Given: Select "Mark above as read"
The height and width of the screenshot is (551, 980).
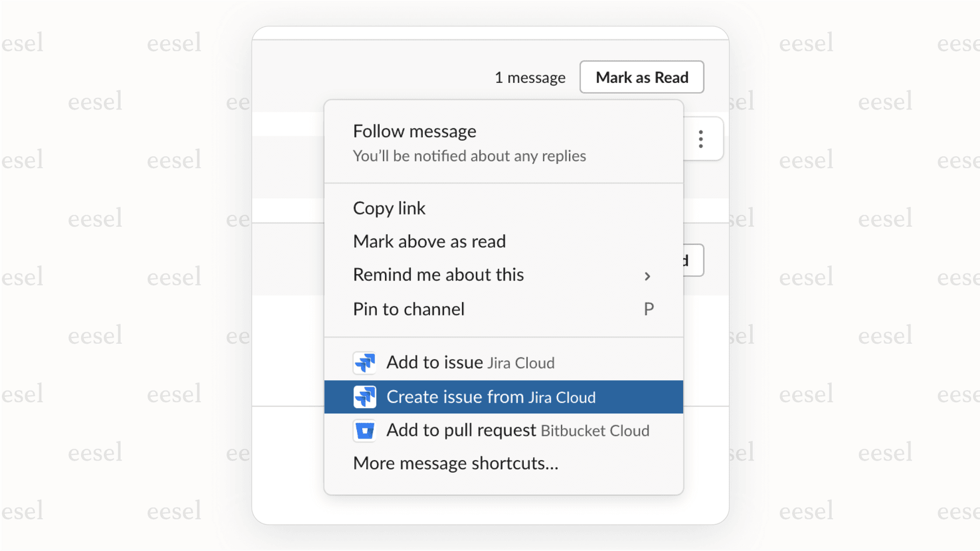Looking at the screenshot, I should 429,241.
